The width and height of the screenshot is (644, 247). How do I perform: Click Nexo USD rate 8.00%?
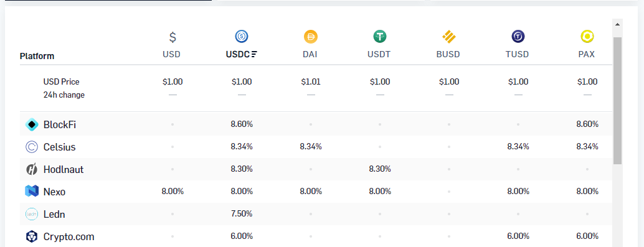click(x=173, y=191)
